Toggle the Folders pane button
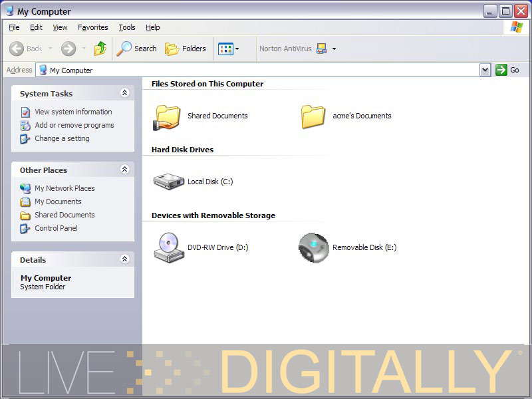 [186, 49]
